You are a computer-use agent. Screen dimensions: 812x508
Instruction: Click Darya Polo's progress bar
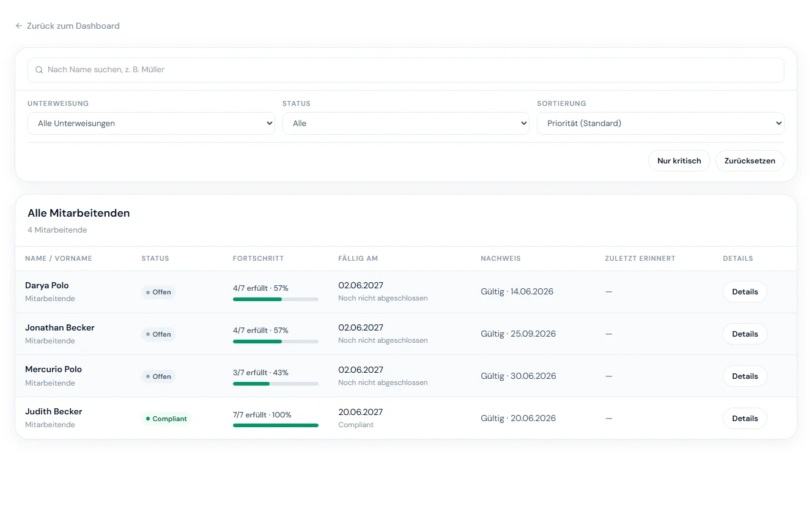click(x=276, y=299)
